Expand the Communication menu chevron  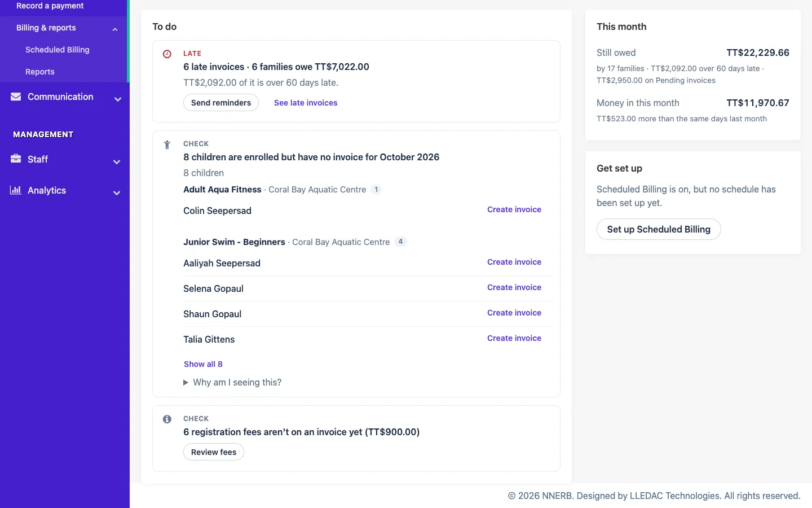[x=117, y=99]
